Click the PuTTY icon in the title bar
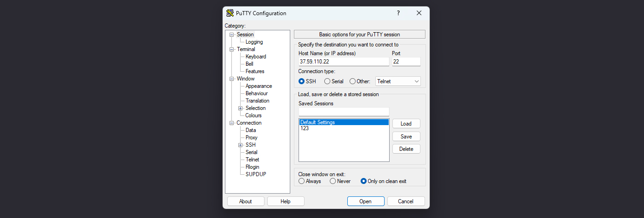 pos(230,13)
